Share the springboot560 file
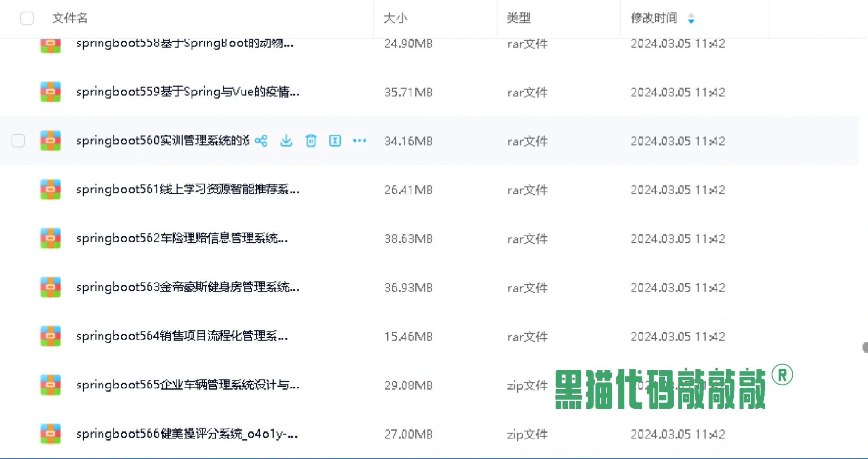 [261, 140]
